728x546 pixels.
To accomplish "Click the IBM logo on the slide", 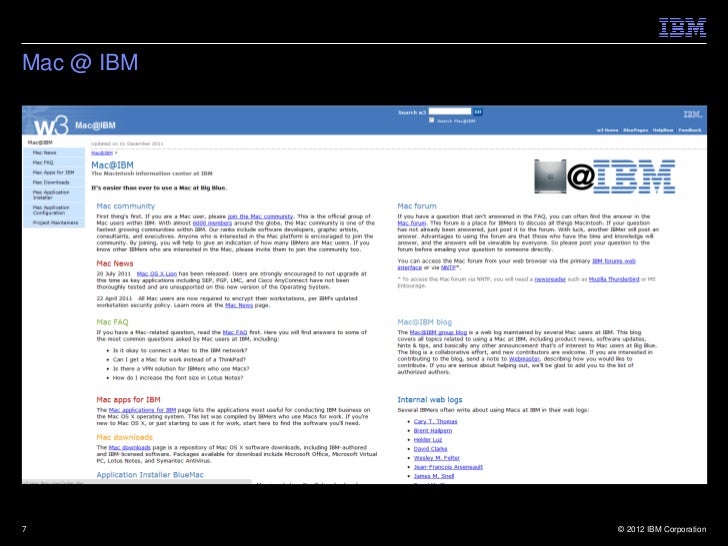I will click(x=682, y=27).
